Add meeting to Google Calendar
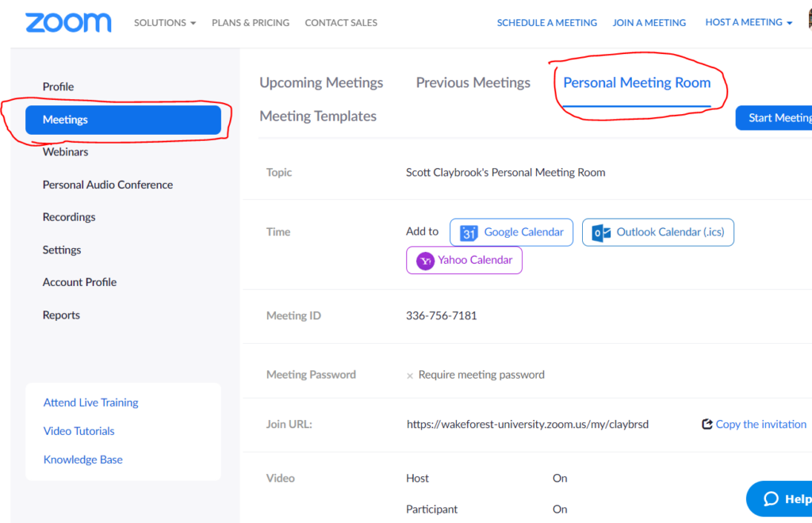 click(511, 232)
